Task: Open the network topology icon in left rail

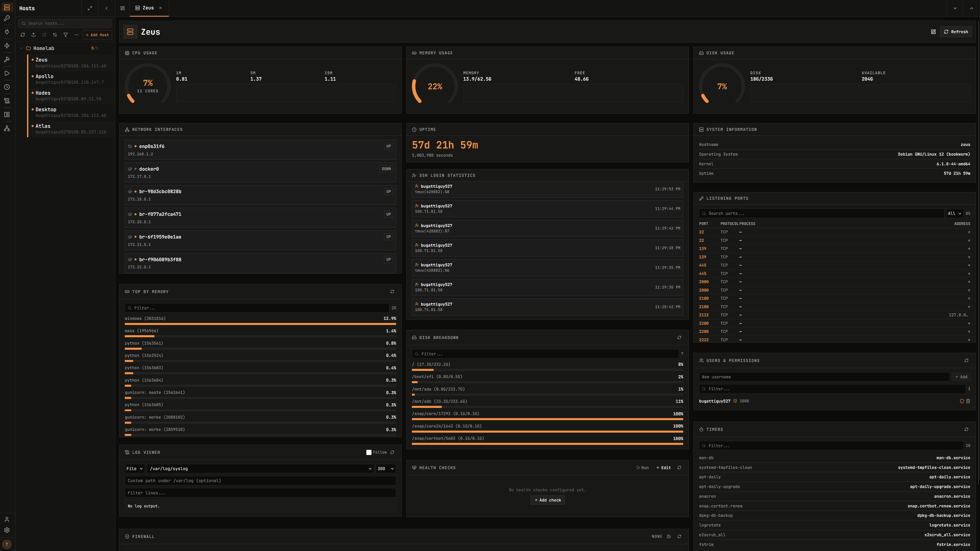Action: pyautogui.click(x=7, y=129)
